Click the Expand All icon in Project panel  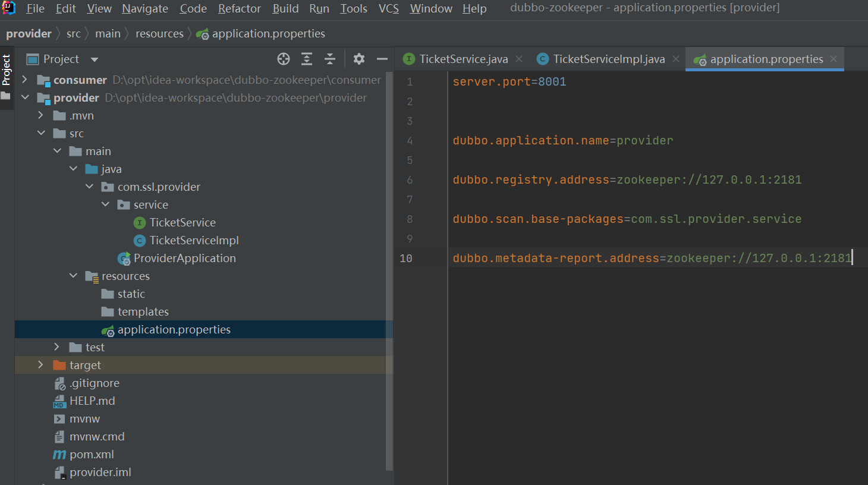click(307, 59)
